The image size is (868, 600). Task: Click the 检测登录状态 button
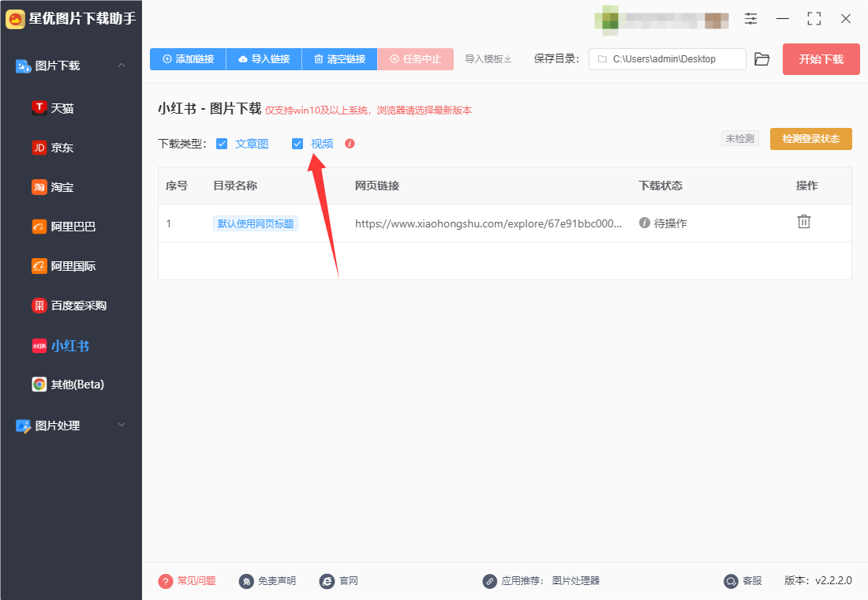point(811,139)
